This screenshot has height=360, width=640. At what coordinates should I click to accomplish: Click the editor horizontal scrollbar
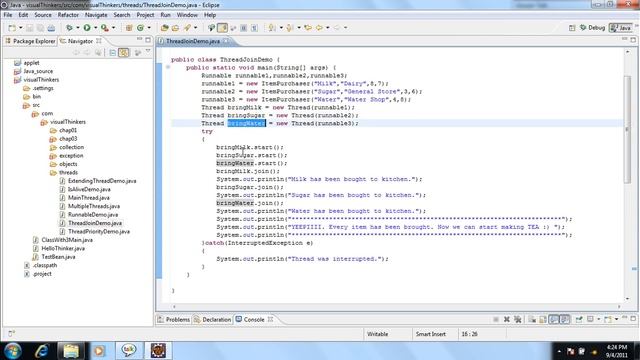(396, 307)
